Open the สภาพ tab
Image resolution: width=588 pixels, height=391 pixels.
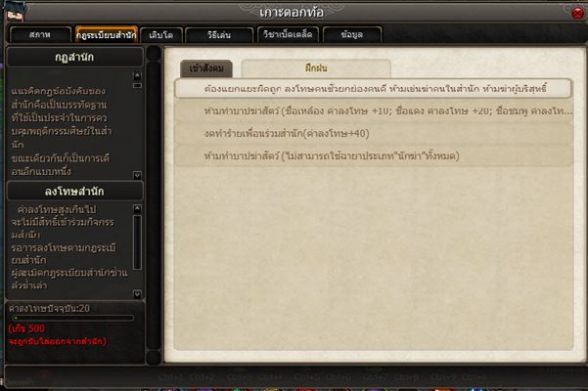(40, 35)
